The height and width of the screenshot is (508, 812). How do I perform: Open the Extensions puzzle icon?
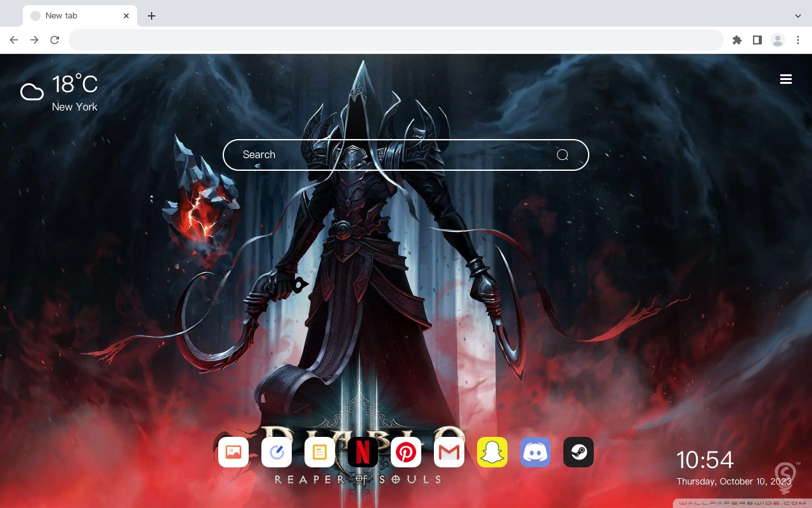737,40
